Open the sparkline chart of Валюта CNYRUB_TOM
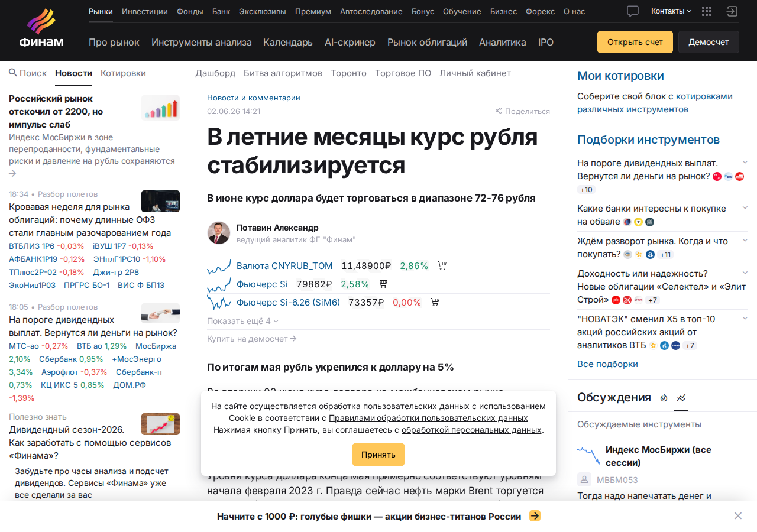The width and height of the screenshot is (757, 532). (219, 266)
